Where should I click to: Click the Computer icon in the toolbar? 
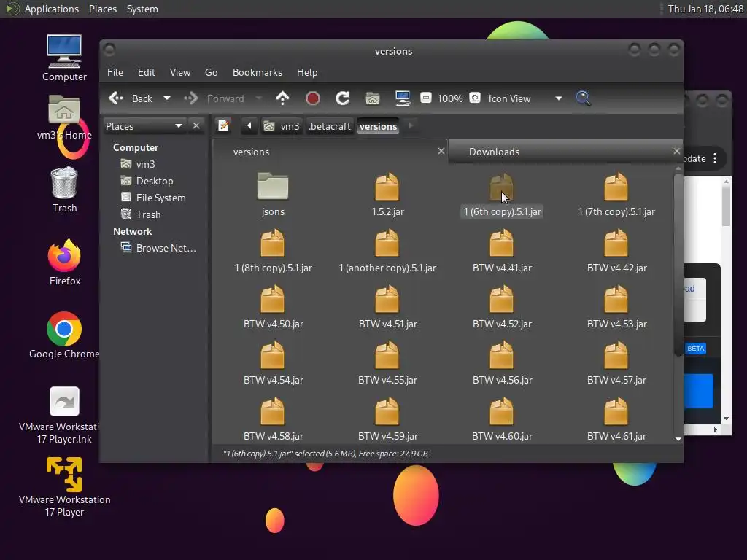pos(402,98)
